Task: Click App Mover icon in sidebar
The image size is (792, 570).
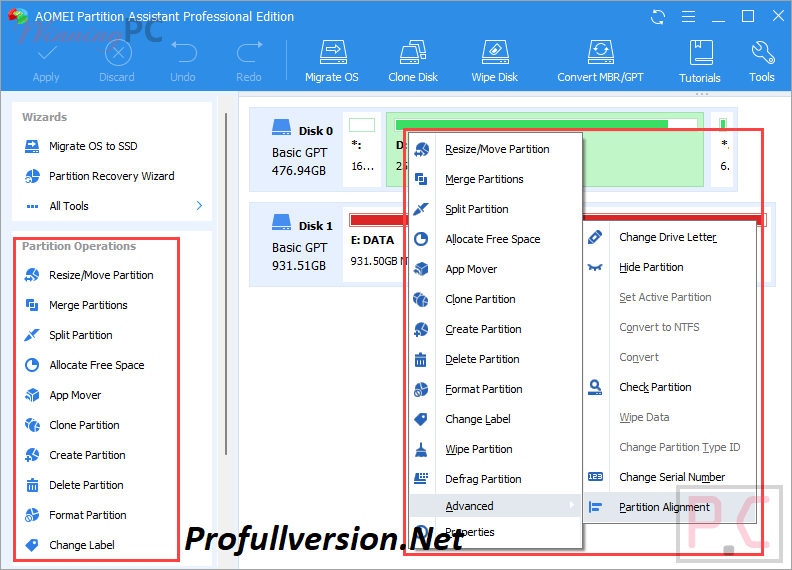Action: tap(32, 395)
